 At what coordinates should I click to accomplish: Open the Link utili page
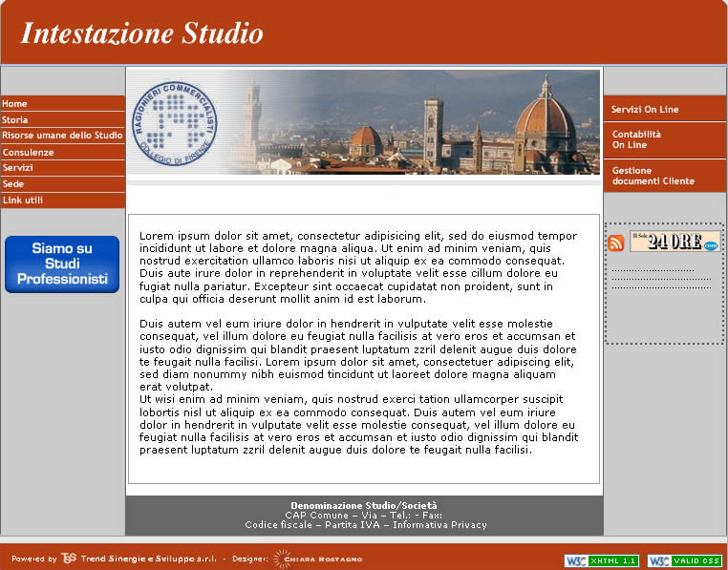click(63, 201)
